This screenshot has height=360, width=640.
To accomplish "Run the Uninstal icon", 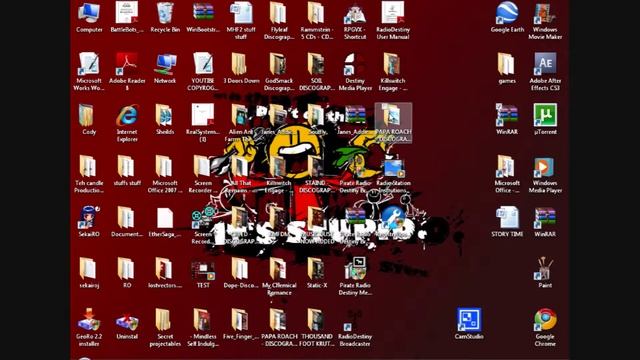I will coord(127,321).
